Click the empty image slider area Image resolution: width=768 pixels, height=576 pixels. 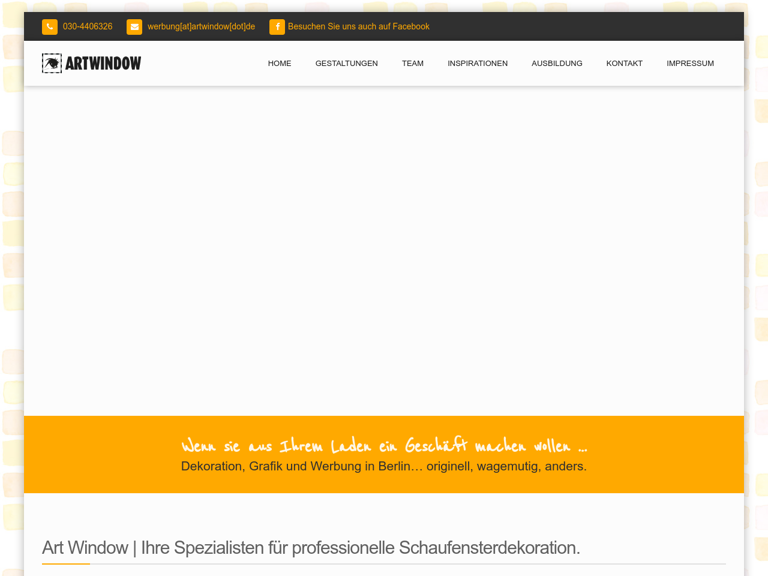tap(384, 250)
